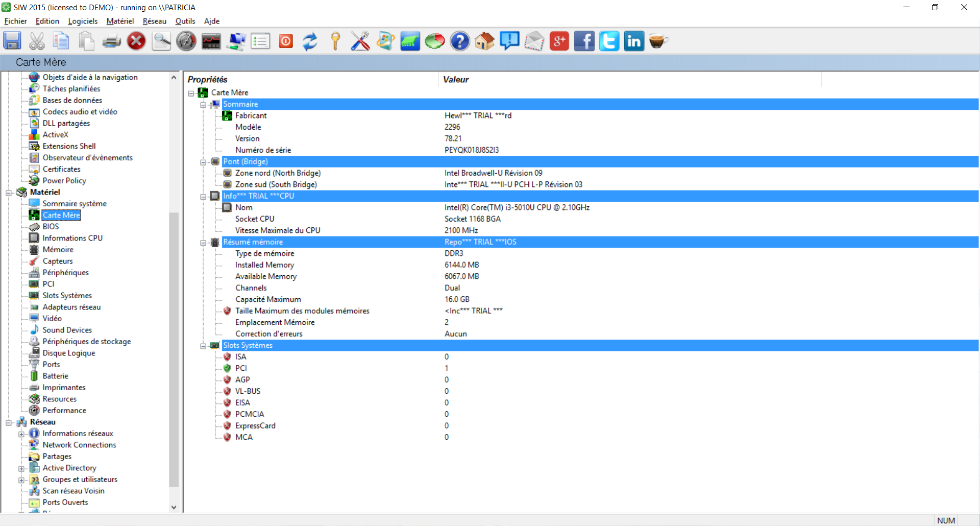The height and width of the screenshot is (526, 980).
Task: Click the Cut scissors icon
Action: coord(37,41)
